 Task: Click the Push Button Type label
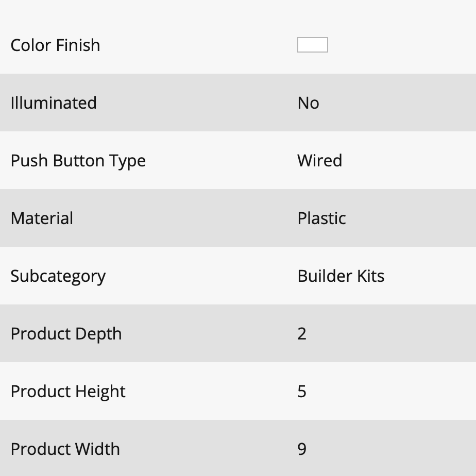coord(78,161)
